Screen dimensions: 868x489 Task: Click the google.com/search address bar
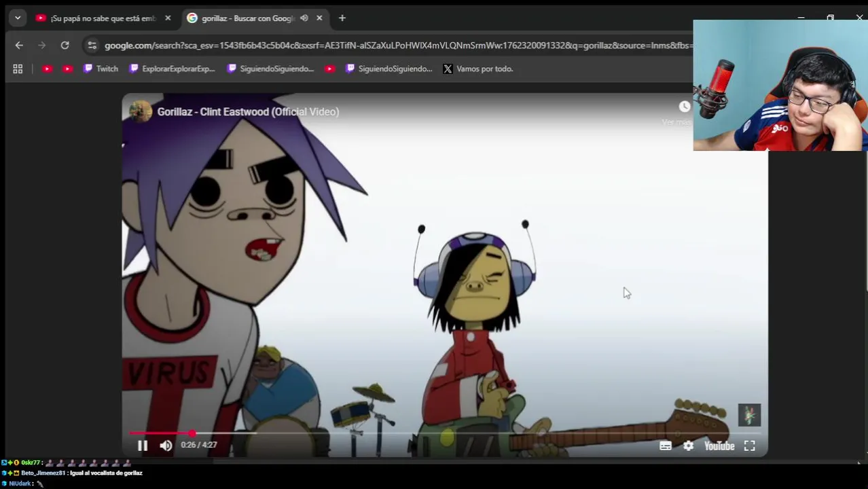click(397, 46)
